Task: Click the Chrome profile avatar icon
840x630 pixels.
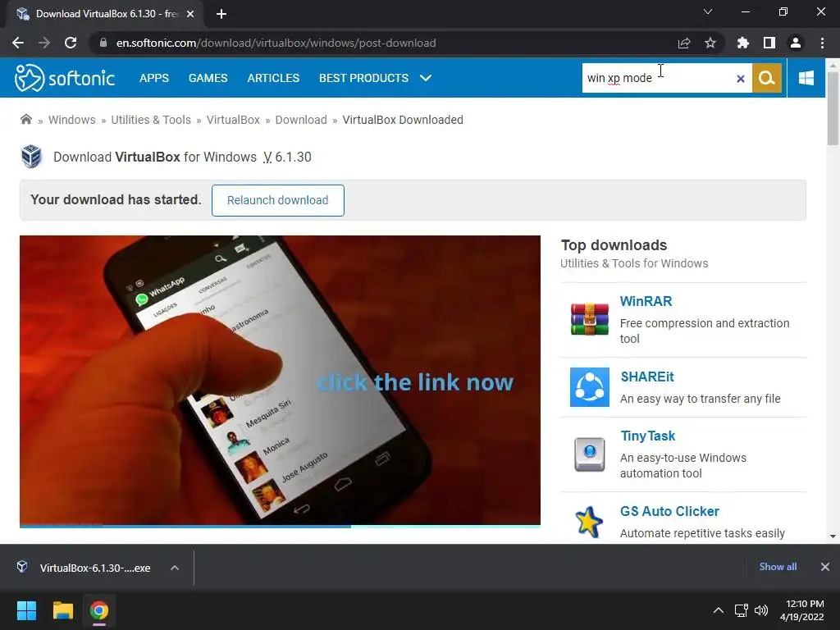Action: click(x=796, y=43)
